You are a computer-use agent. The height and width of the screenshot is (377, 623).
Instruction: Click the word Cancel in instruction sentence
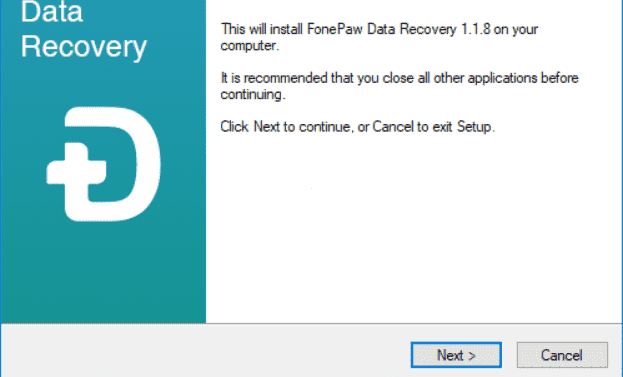393,127
